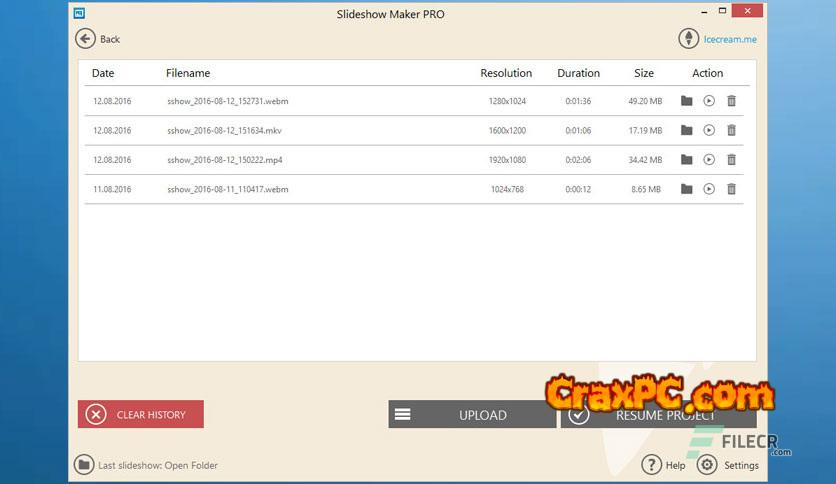Click the 1920x1080 resolution cell
Image resolution: width=836 pixels, height=484 pixels.
pos(507,160)
